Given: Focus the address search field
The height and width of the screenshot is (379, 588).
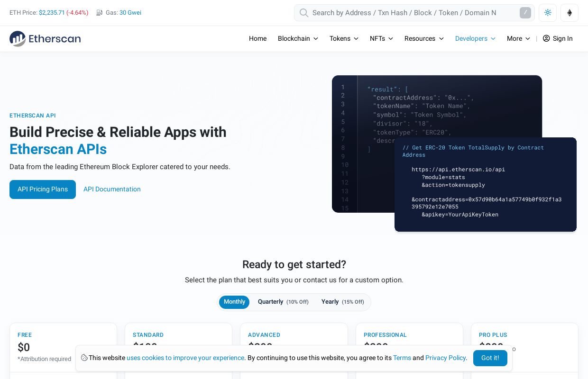Looking at the screenshot, I should [x=414, y=13].
